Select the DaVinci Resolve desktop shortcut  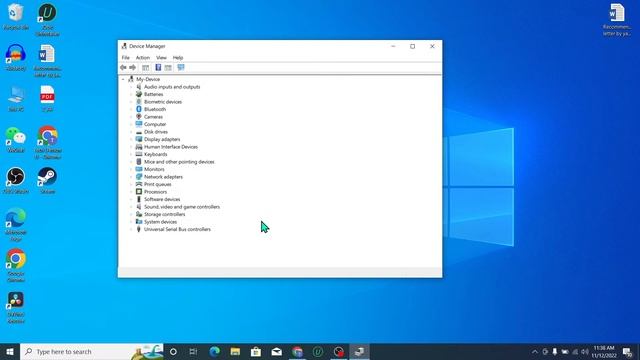[16, 307]
